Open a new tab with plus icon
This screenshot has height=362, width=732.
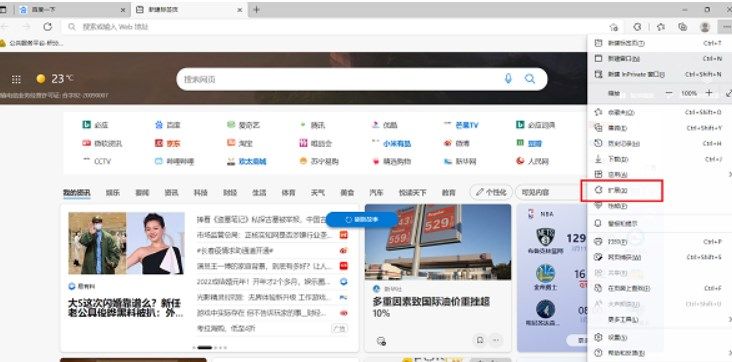[256, 9]
